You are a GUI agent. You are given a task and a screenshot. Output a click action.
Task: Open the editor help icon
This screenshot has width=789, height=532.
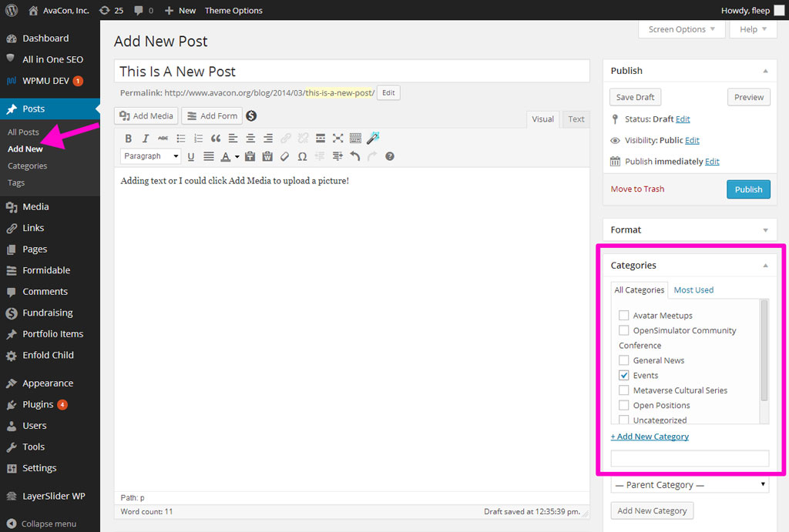coord(390,156)
